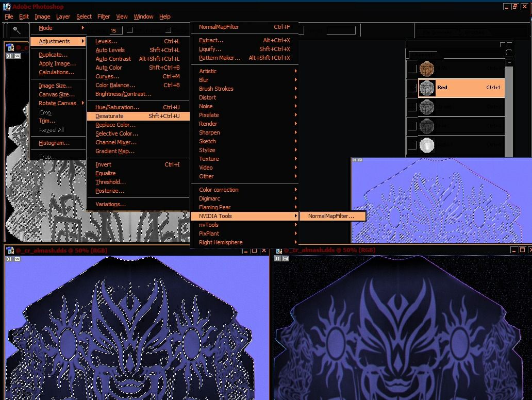This screenshot has width=532, height=400.
Task: Open the Layer menu
Action: [x=63, y=16]
